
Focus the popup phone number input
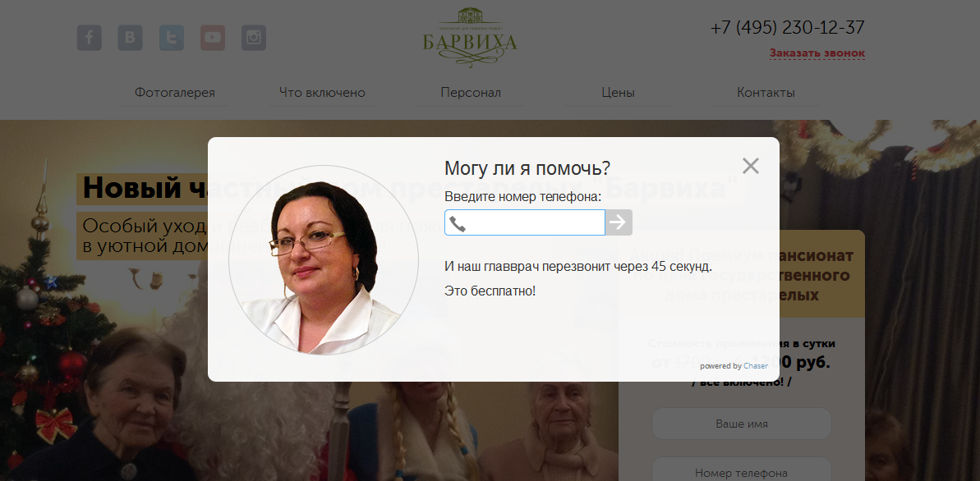[525, 222]
